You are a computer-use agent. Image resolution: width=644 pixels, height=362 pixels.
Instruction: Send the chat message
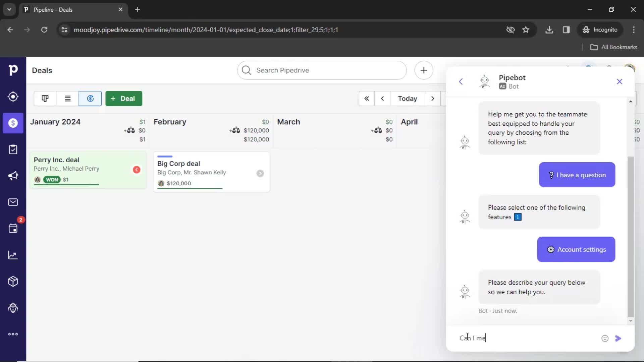[x=618, y=339]
